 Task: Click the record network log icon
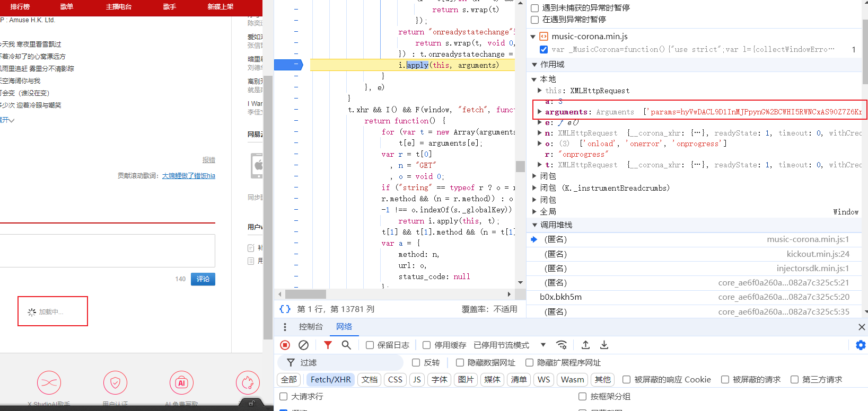[285, 345]
